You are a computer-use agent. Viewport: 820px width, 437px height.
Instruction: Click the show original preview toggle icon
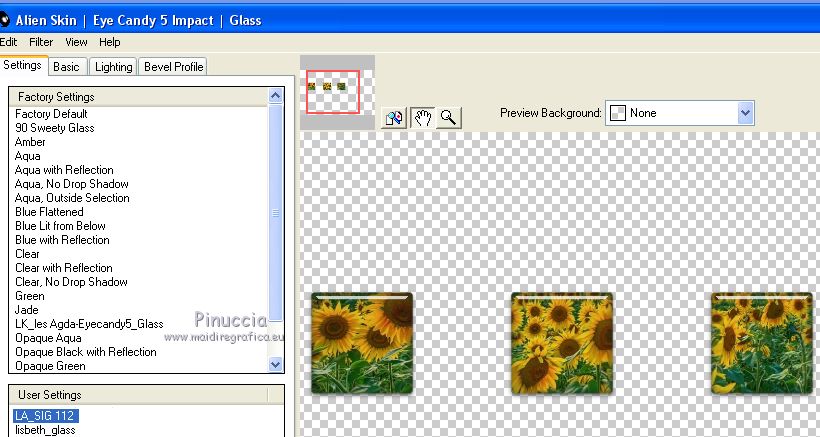(x=395, y=118)
